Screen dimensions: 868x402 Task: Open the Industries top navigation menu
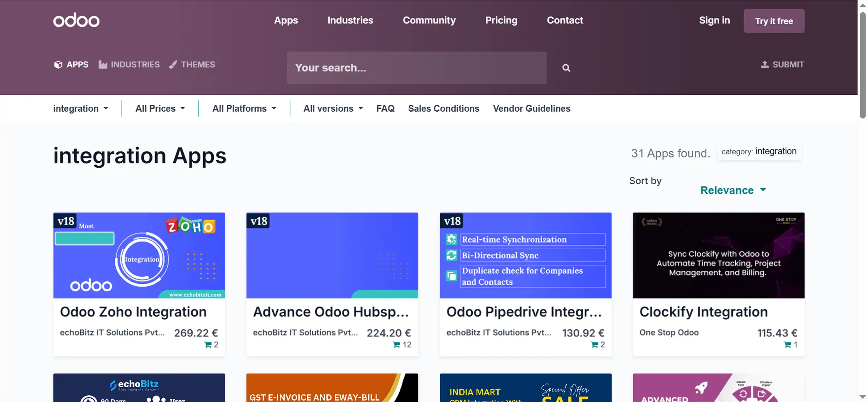tap(350, 20)
